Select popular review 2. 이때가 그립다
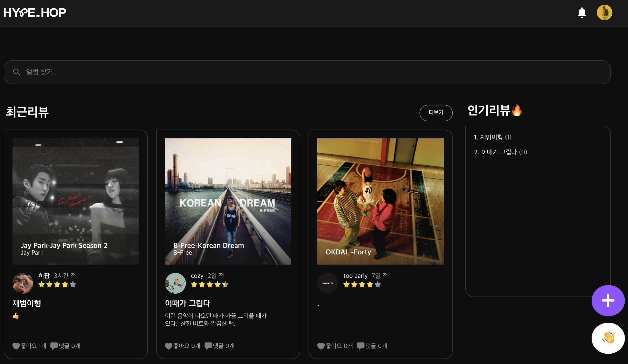 click(x=500, y=152)
